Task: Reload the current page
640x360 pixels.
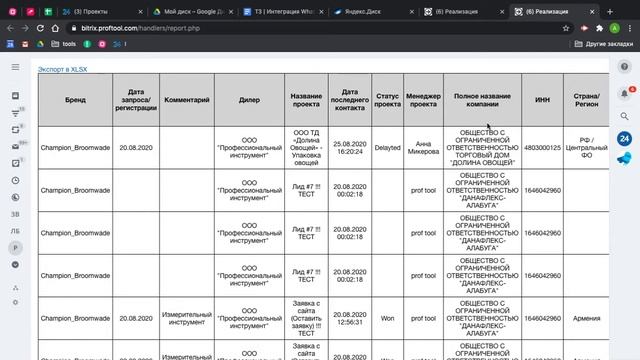Action: pyautogui.click(x=40, y=28)
